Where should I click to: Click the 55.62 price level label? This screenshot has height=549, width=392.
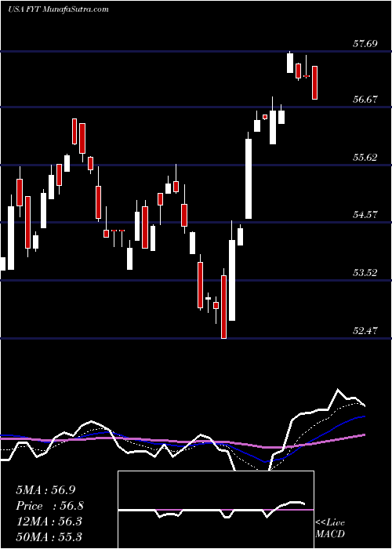pos(365,157)
